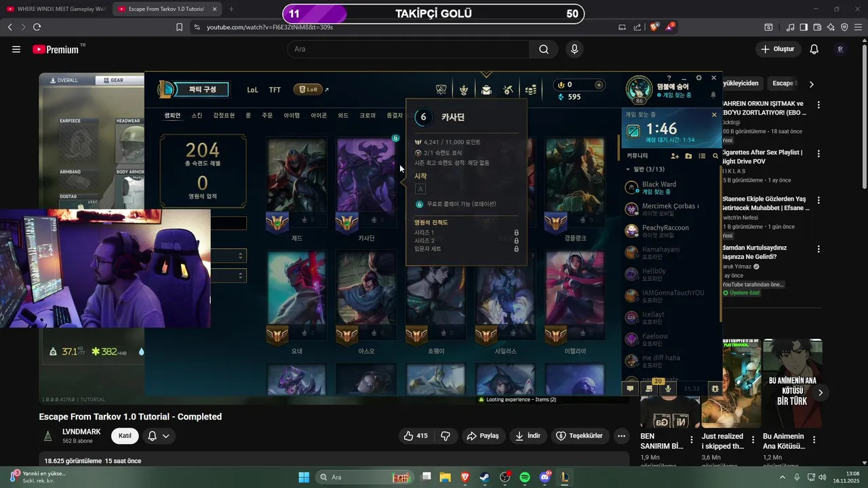Image resolution: width=868 pixels, height=488 pixels.
Task: Cancel the matchmaking queue X button
Action: click(x=713, y=115)
